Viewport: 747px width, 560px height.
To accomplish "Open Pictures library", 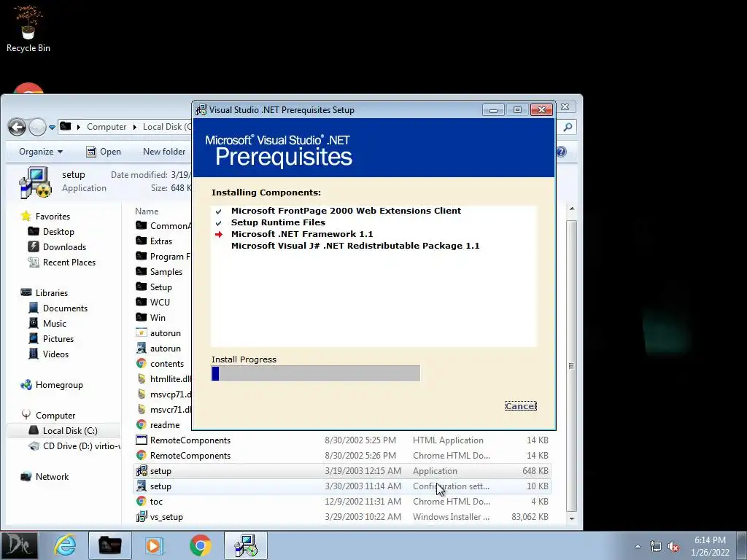I will click(58, 338).
